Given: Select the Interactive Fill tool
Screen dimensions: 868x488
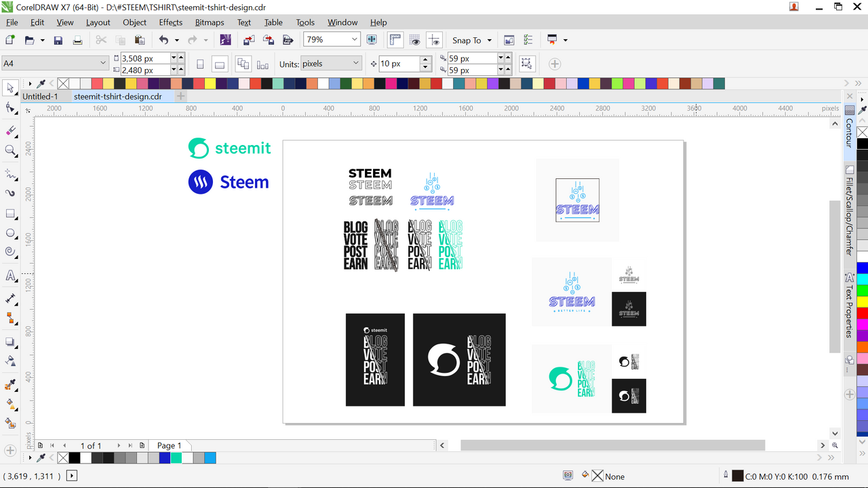Looking at the screenshot, I should pos(10,404).
